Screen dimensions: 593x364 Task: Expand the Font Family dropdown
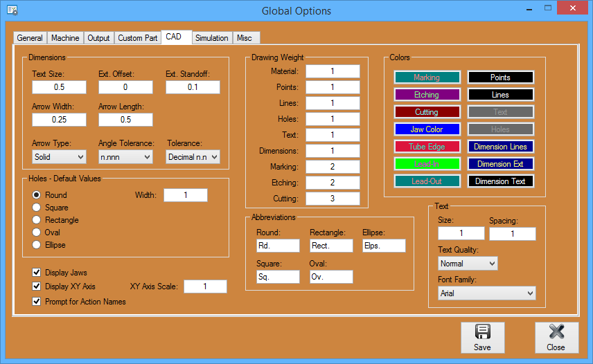point(487,293)
